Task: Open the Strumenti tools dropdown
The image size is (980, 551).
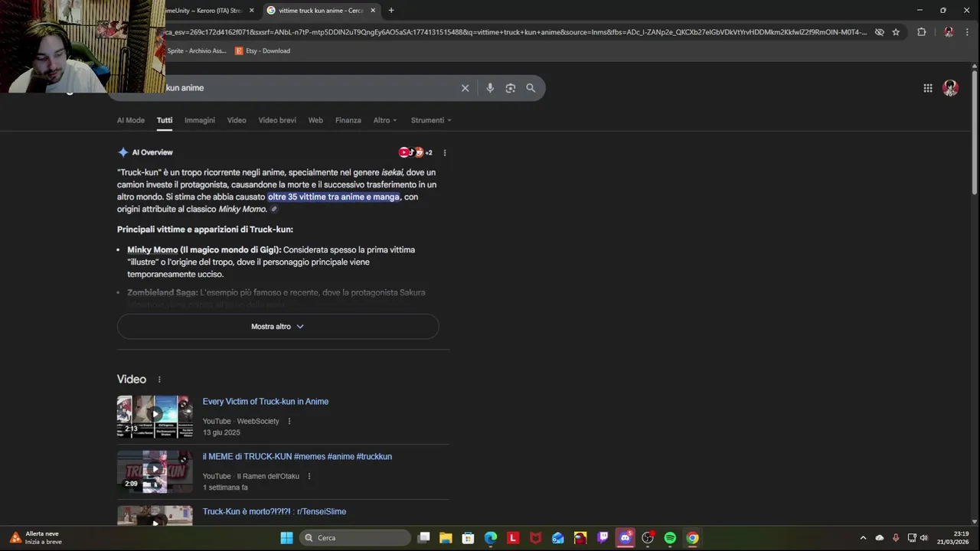Action: [431, 120]
